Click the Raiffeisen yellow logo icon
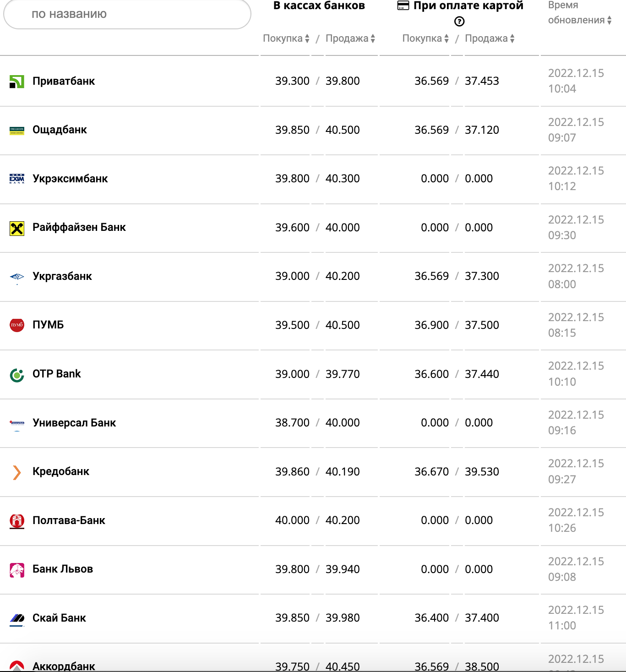This screenshot has height=672, width=626. click(x=17, y=228)
